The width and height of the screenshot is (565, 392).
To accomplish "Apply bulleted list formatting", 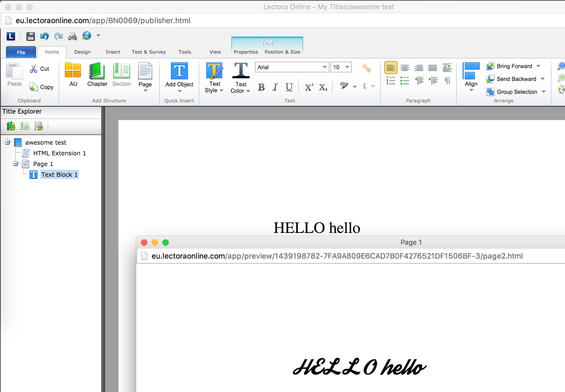I will (x=405, y=81).
